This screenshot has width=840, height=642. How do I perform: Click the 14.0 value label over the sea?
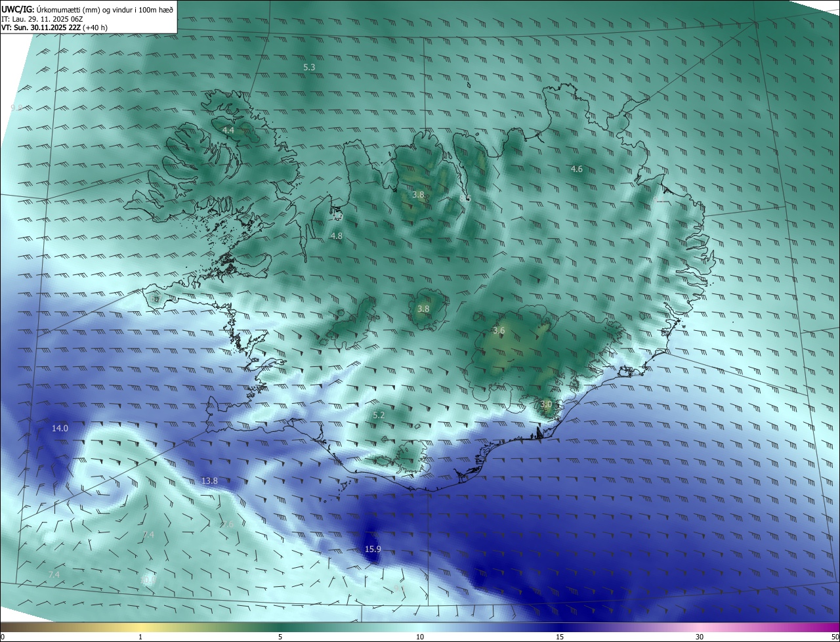pyautogui.click(x=60, y=428)
